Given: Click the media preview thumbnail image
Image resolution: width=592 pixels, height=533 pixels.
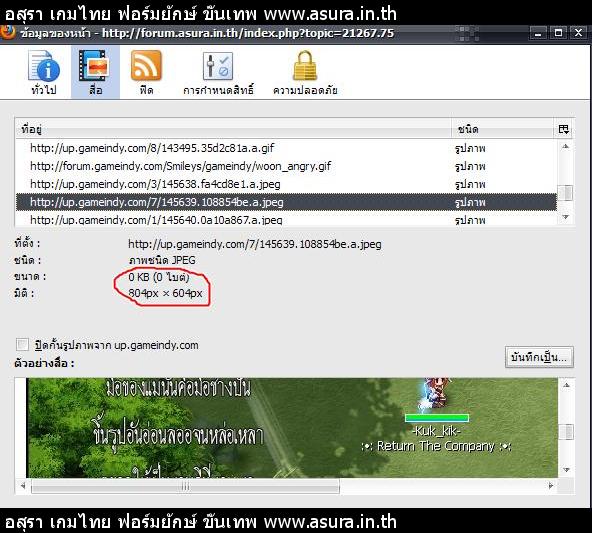Looking at the screenshot, I should click(292, 428).
